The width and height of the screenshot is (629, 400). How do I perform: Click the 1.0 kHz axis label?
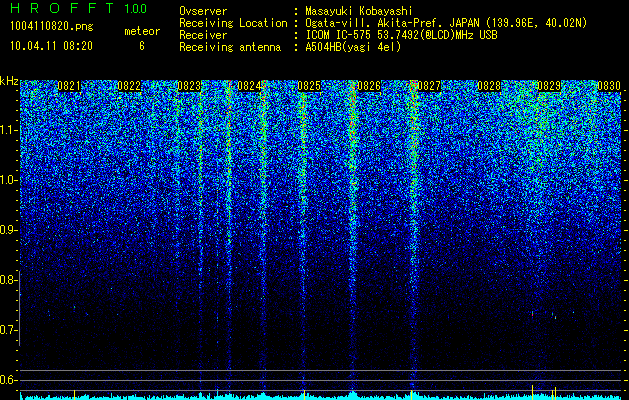(8, 180)
